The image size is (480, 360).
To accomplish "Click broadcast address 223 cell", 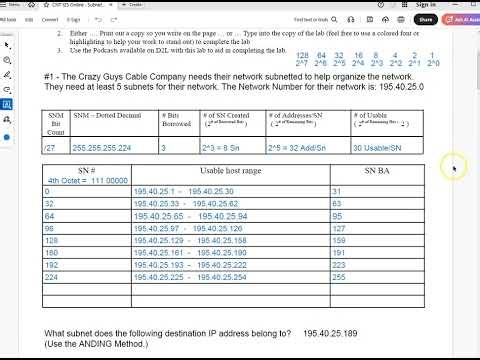I will pyautogui.click(x=377, y=265).
